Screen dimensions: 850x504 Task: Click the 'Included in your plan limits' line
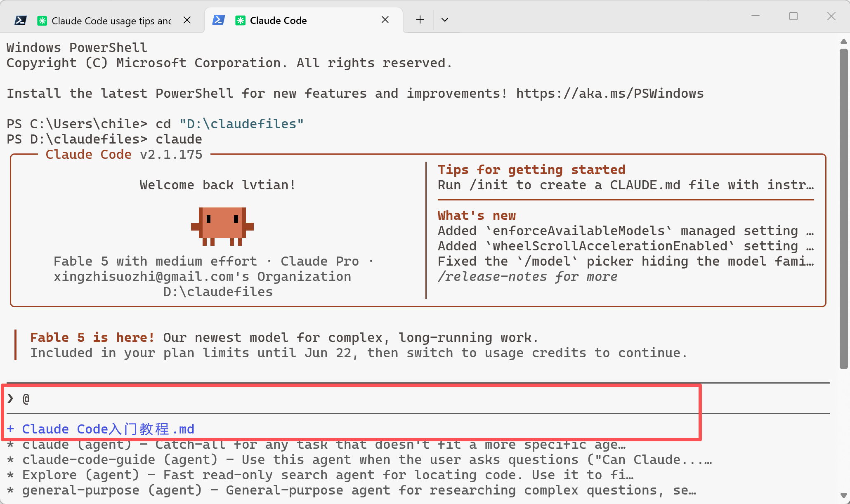[359, 353]
